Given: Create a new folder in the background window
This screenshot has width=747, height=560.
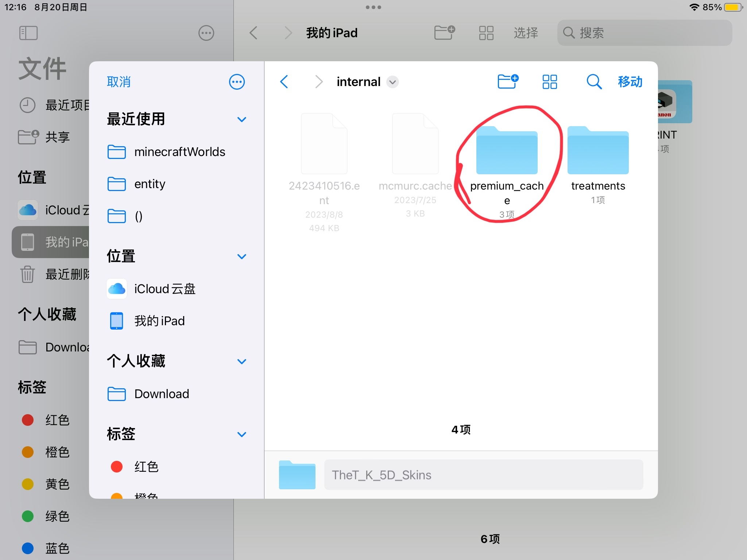Looking at the screenshot, I should [x=445, y=32].
